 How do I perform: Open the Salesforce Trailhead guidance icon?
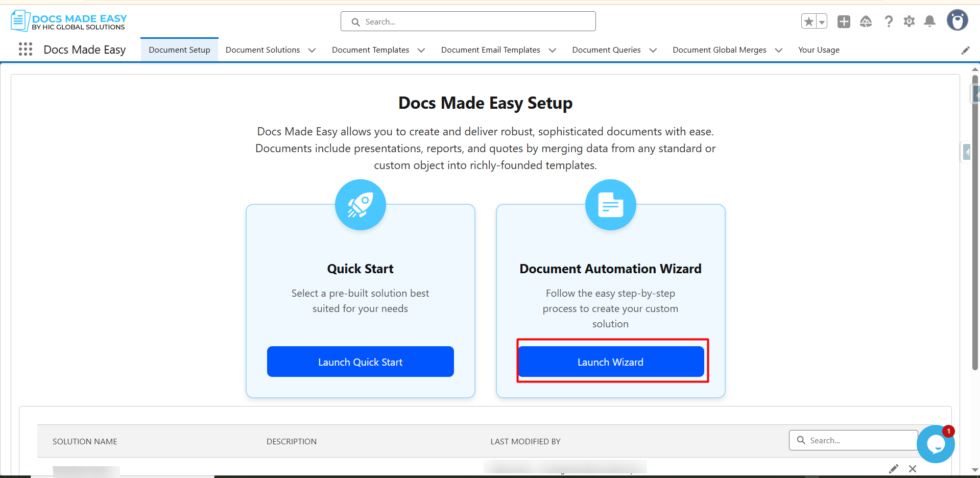[866, 21]
